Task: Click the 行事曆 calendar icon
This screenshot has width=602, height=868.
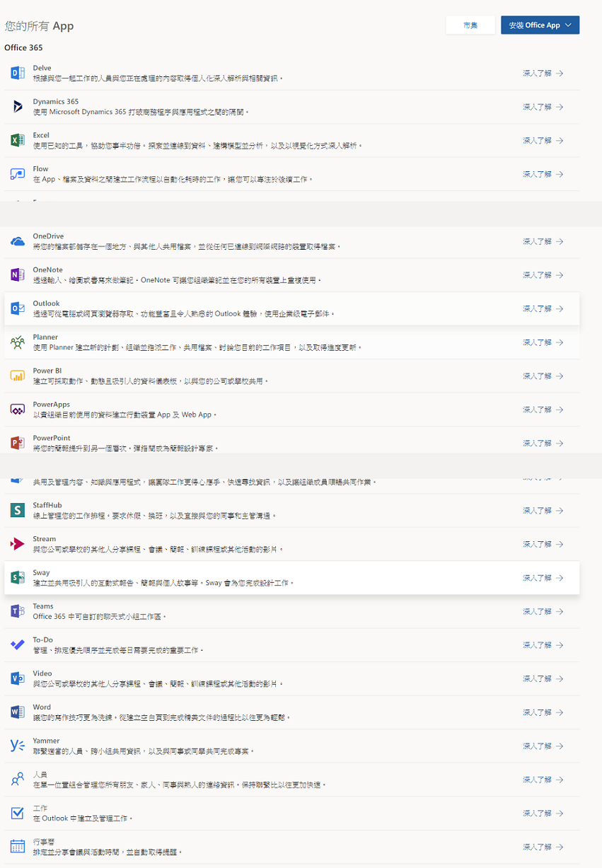Action: click(18, 847)
